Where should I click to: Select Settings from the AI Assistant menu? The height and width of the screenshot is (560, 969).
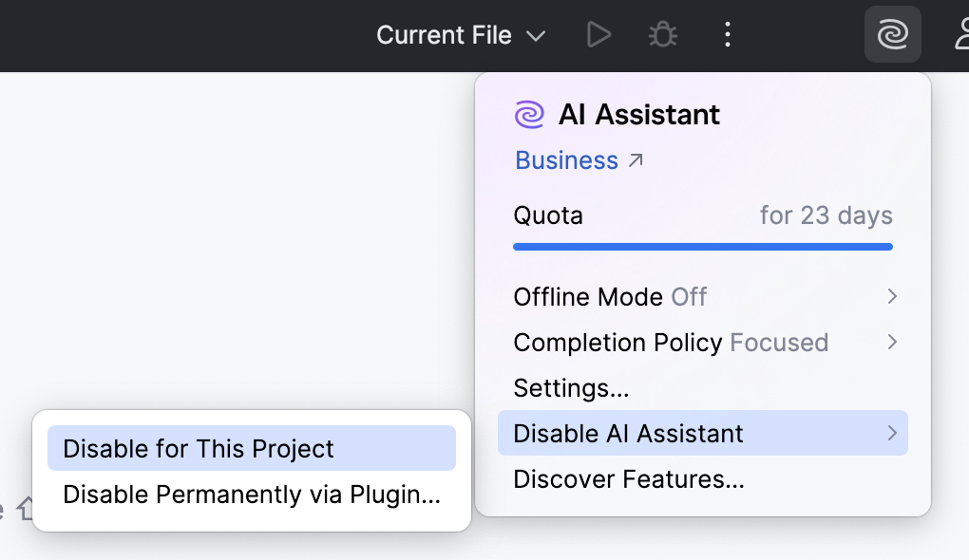tap(571, 387)
